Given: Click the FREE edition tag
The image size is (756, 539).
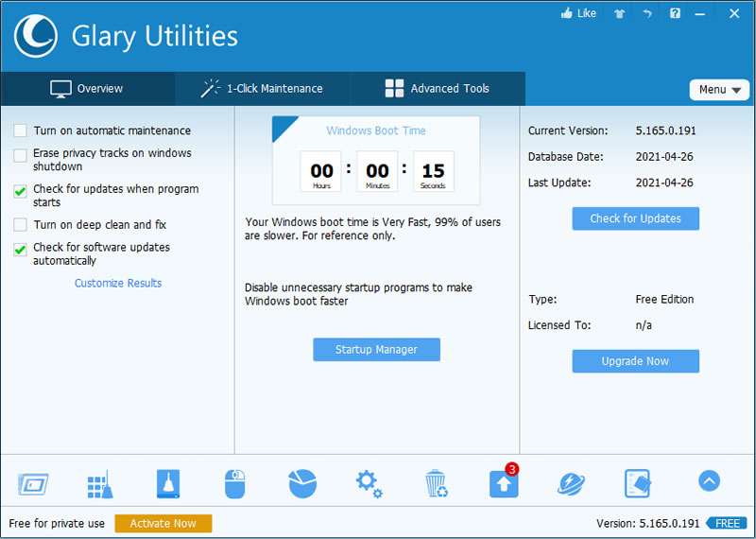Looking at the screenshot, I should pos(726,524).
